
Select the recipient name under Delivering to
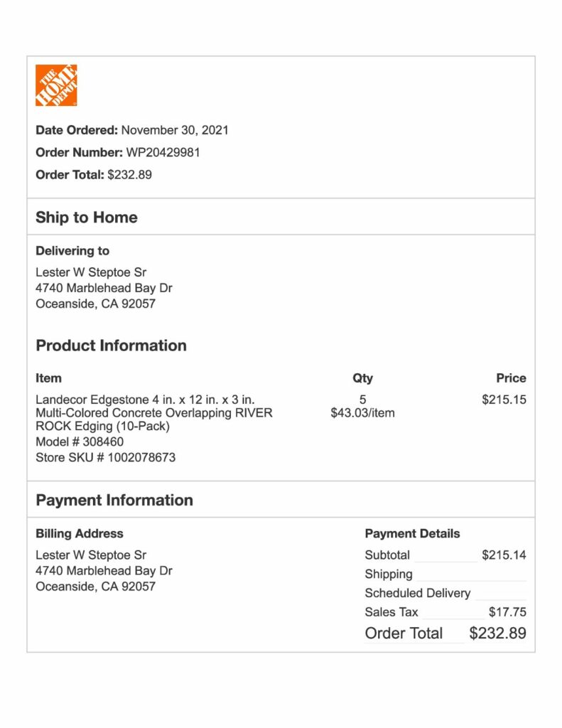coord(91,272)
